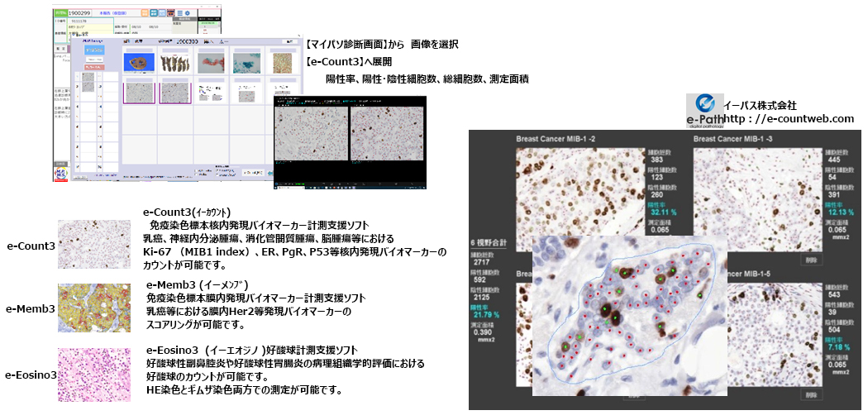Viewport: 868px width, 420px height.
Task: Click the e-Path company logo
Action: coord(704,110)
